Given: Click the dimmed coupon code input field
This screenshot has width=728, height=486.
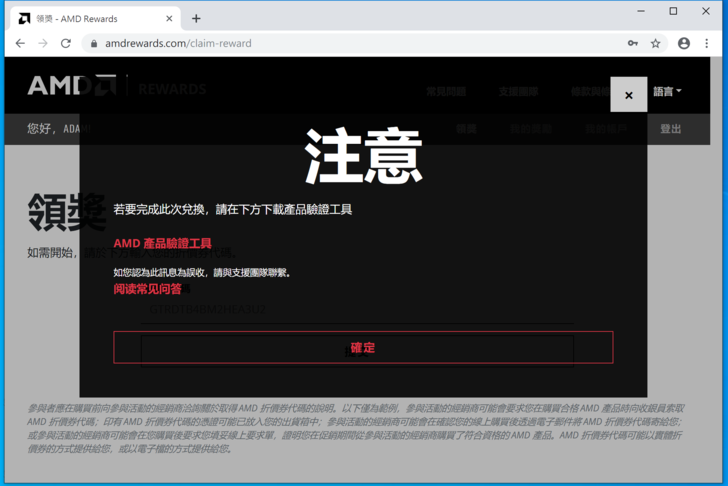Looking at the screenshot, I should coord(357,309).
